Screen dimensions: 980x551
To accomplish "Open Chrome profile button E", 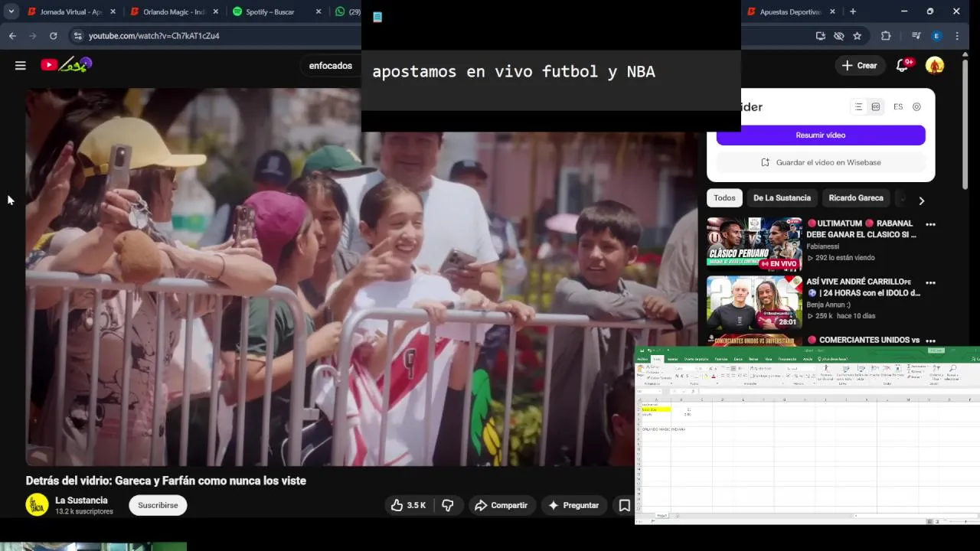I will [936, 36].
